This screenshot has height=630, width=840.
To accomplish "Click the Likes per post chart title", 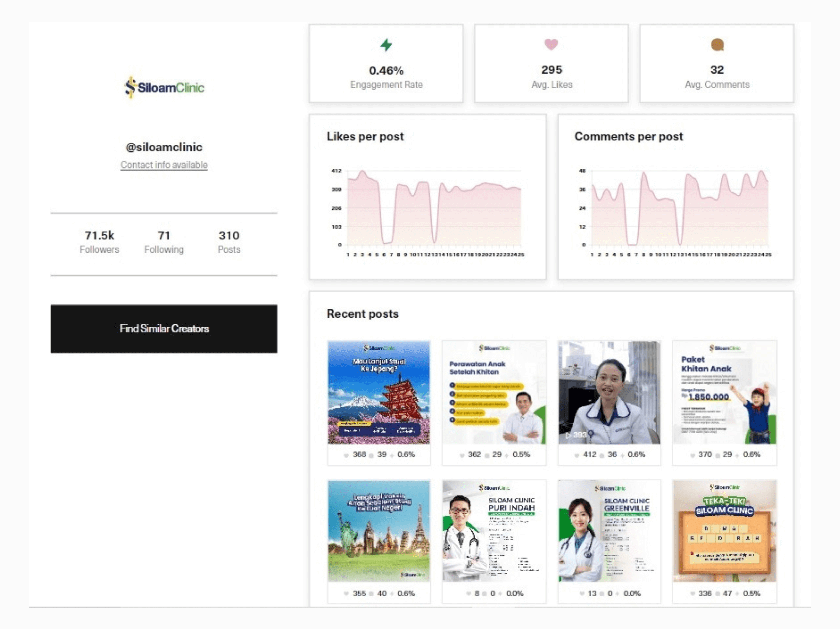I will [x=365, y=136].
